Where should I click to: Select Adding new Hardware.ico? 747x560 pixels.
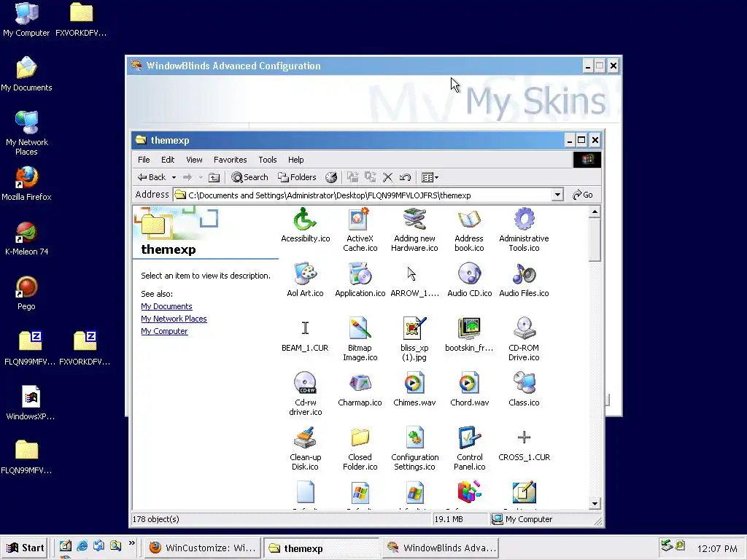coord(414,230)
